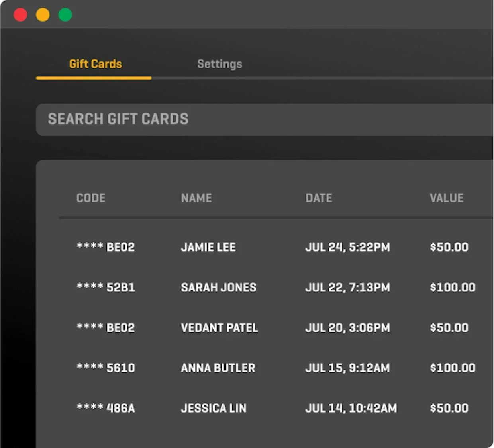The image size is (494, 448).
Task: Click the code **** 5610
Action: (x=106, y=368)
